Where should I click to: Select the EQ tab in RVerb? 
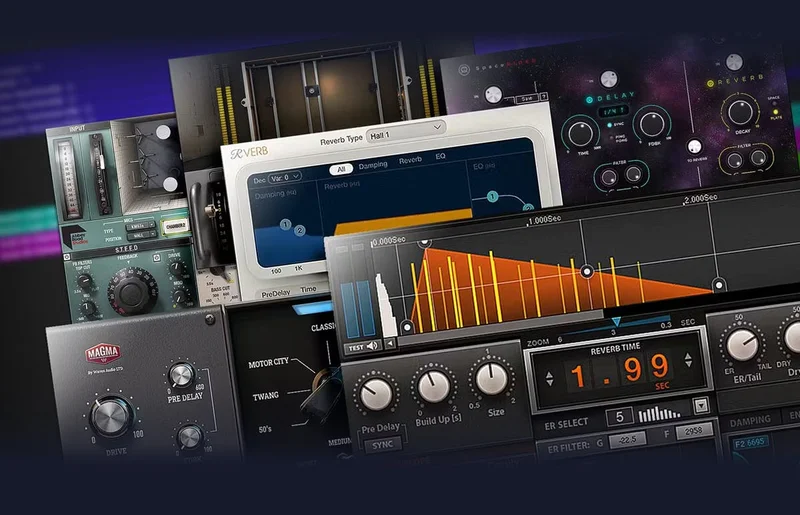click(440, 156)
